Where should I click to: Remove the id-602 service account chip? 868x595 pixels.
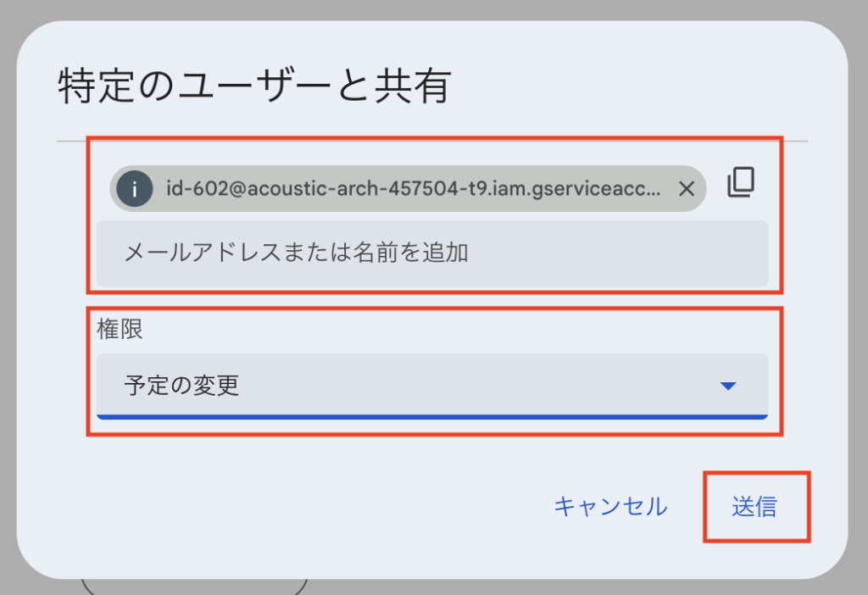687,189
